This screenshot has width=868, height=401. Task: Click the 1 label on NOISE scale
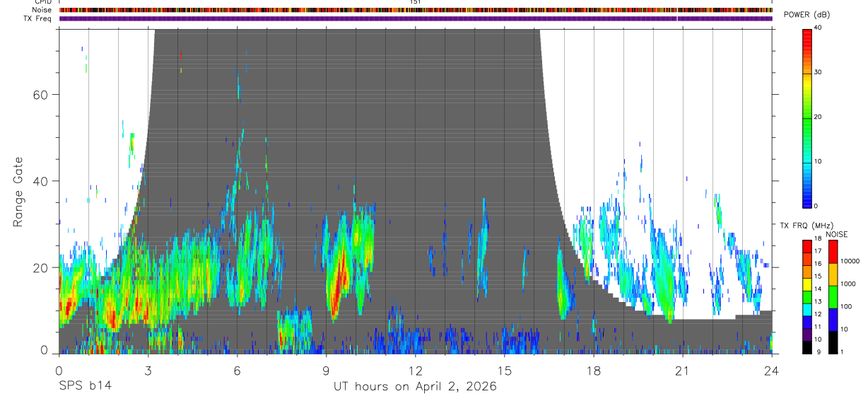[842, 351]
